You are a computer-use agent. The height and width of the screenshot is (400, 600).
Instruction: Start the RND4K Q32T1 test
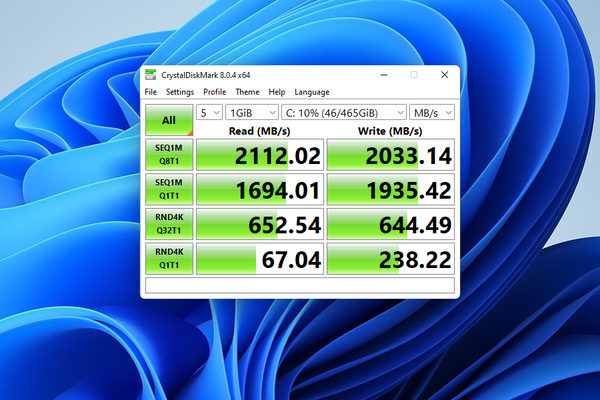pos(168,223)
